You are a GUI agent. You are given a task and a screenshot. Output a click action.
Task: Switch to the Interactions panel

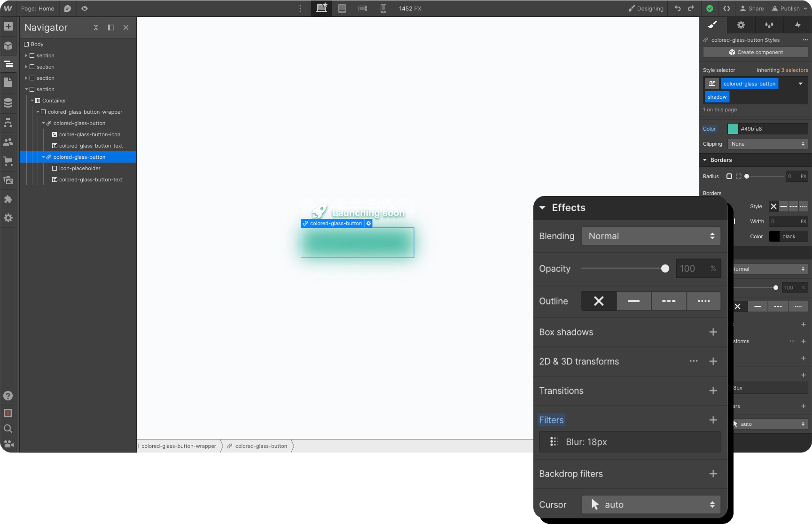(797, 25)
